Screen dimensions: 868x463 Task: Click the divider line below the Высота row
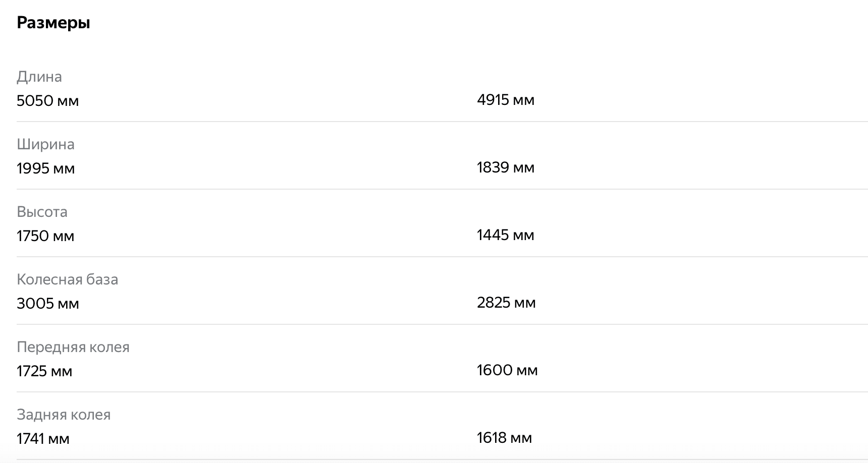(442, 257)
